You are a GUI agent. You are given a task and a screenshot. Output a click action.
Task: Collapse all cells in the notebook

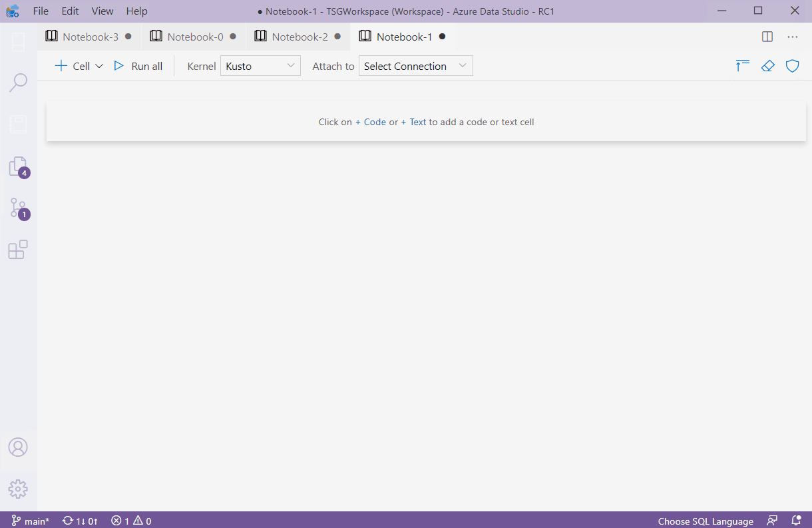(x=742, y=65)
